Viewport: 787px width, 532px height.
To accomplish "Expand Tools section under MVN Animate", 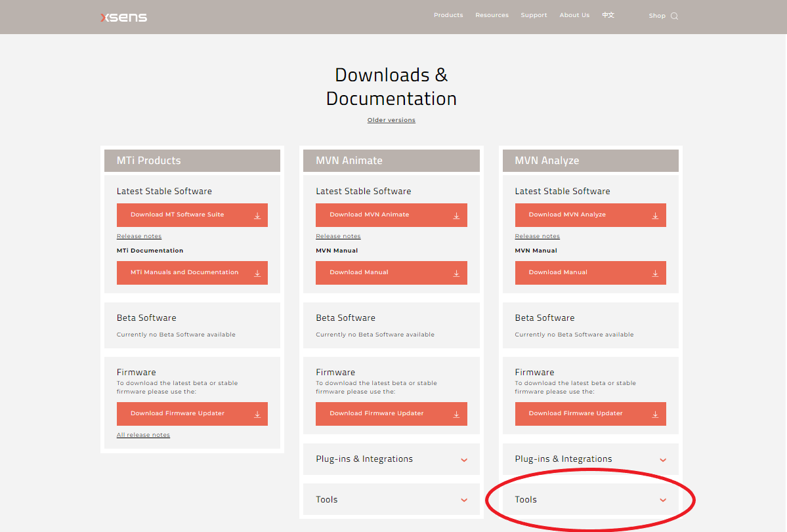I will tap(464, 501).
